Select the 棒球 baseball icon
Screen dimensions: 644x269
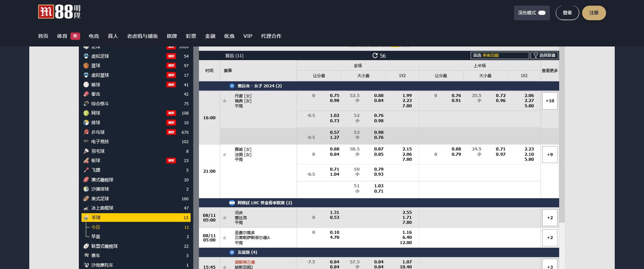pyautogui.click(x=86, y=85)
